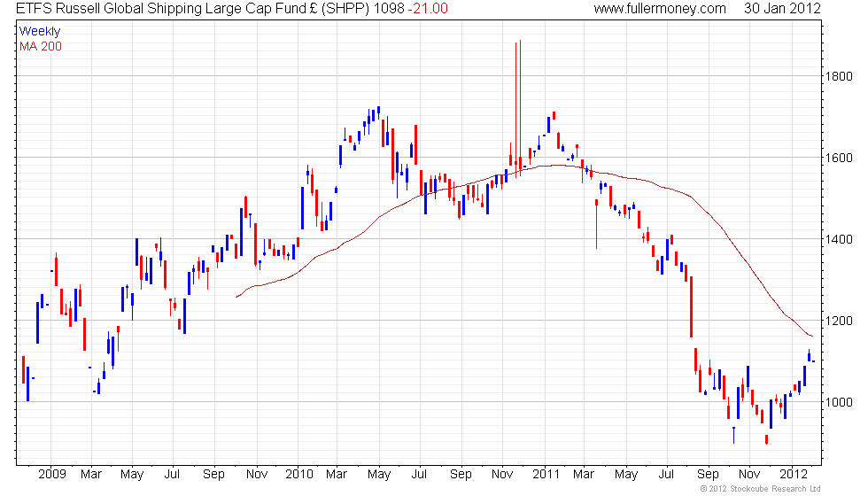Click the long red candle falling to 1160
This screenshot has width=868, height=496.
tap(692, 307)
